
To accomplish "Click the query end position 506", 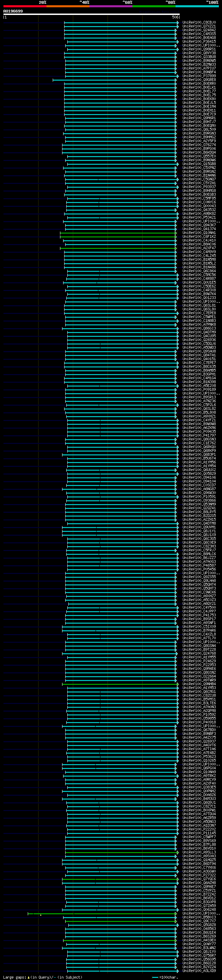I will tap(175, 17).
